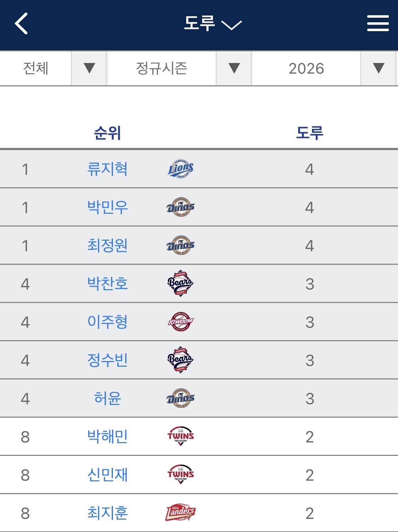Open player 이주형's profile link
This screenshot has width=398, height=532.
point(107,322)
